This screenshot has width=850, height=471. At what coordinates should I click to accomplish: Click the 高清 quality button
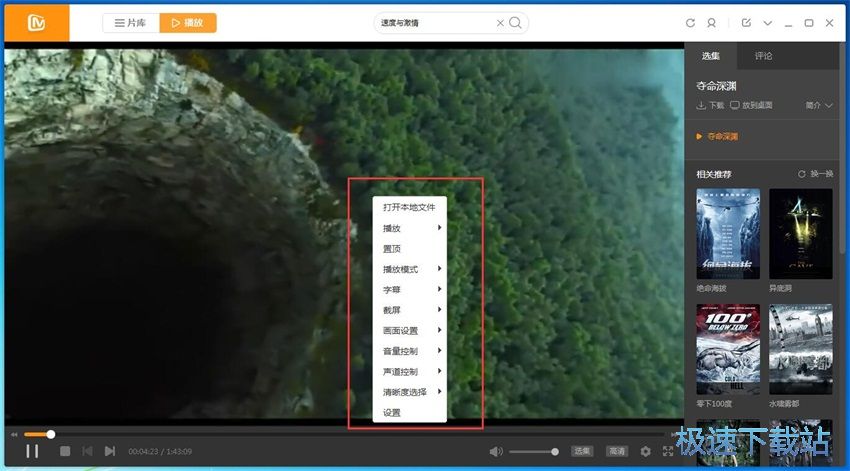point(617,451)
